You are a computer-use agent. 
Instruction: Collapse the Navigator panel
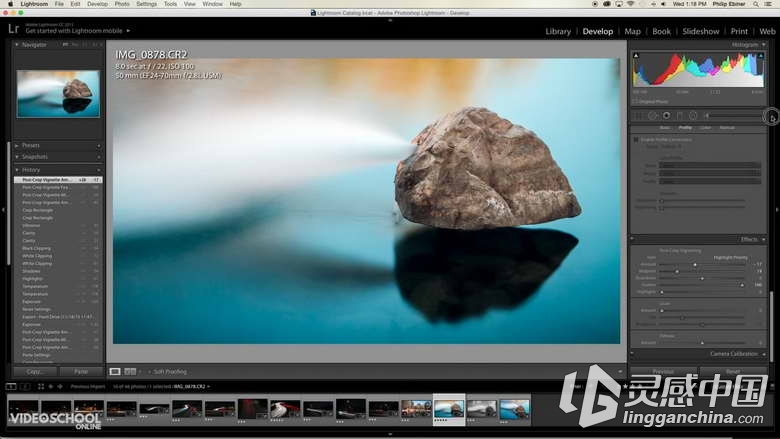(x=17, y=45)
